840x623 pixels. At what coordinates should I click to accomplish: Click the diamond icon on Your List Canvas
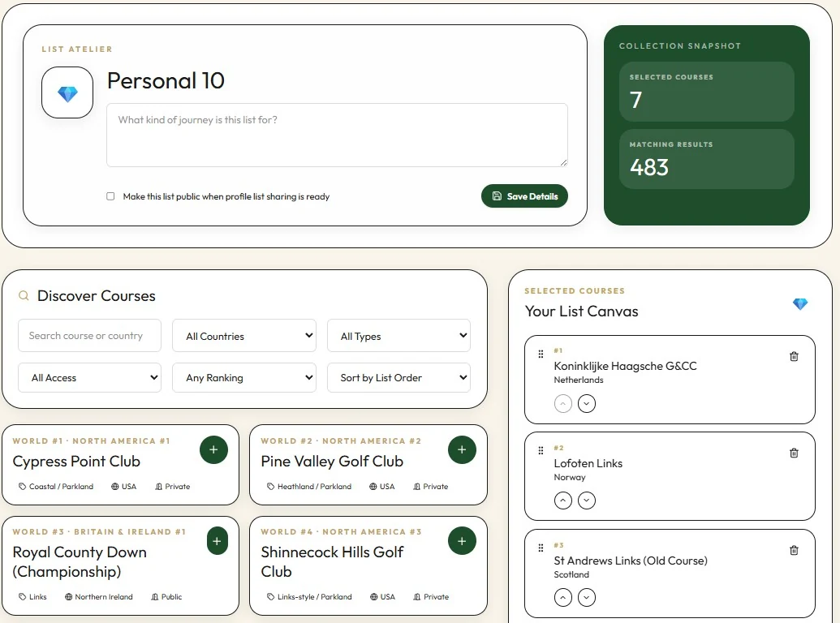(800, 303)
